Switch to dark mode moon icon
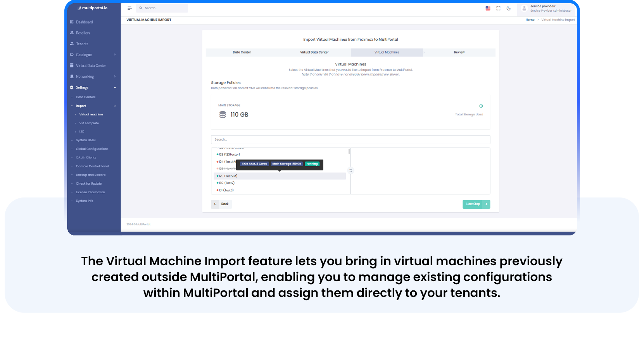 point(509,8)
